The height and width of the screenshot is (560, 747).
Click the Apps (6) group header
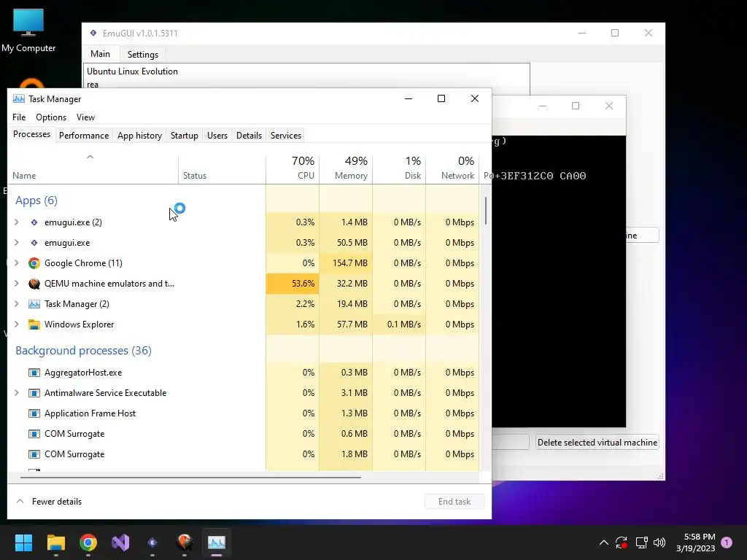coord(36,201)
